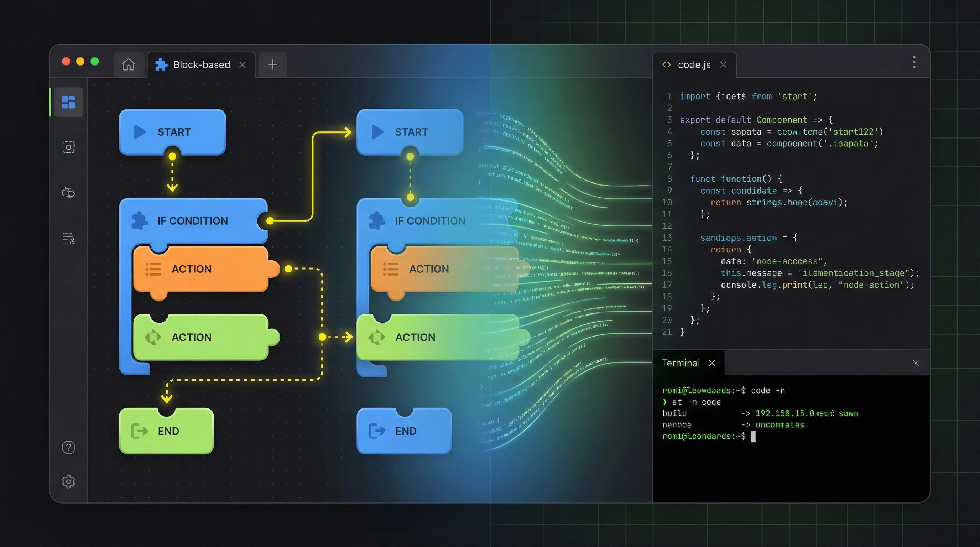Image resolution: width=980 pixels, height=547 pixels.
Task: Select the code.js tab
Action: (694, 65)
